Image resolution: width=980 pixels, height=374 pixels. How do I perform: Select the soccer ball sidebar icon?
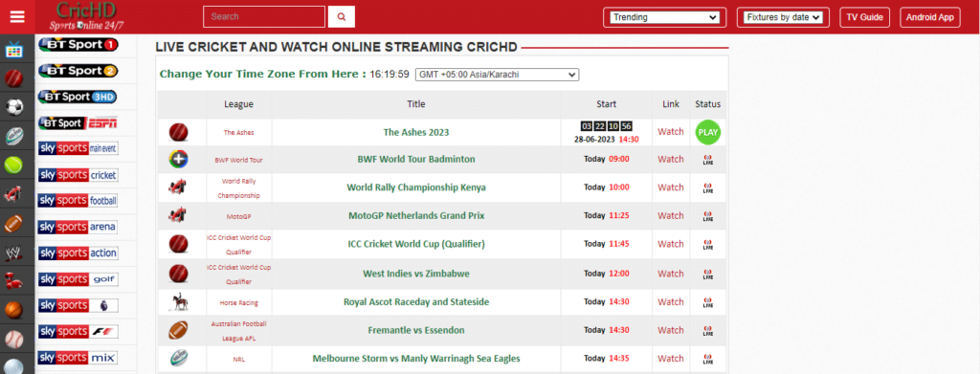[x=14, y=107]
